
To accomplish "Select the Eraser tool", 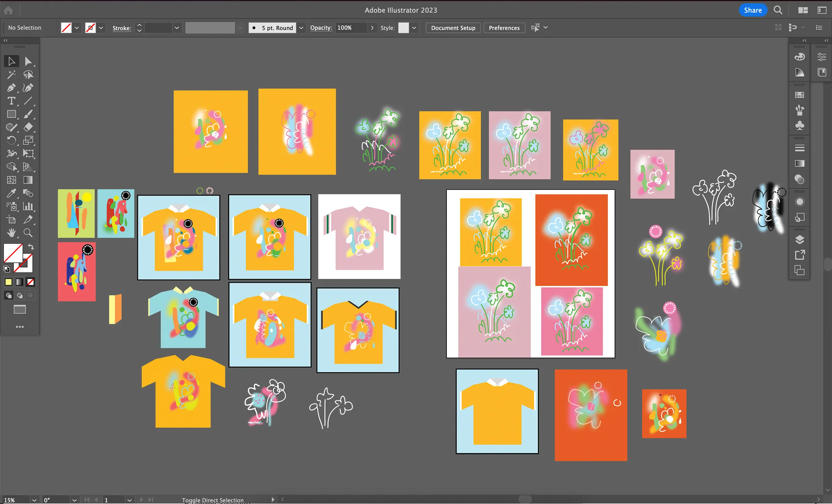I will 28,127.
